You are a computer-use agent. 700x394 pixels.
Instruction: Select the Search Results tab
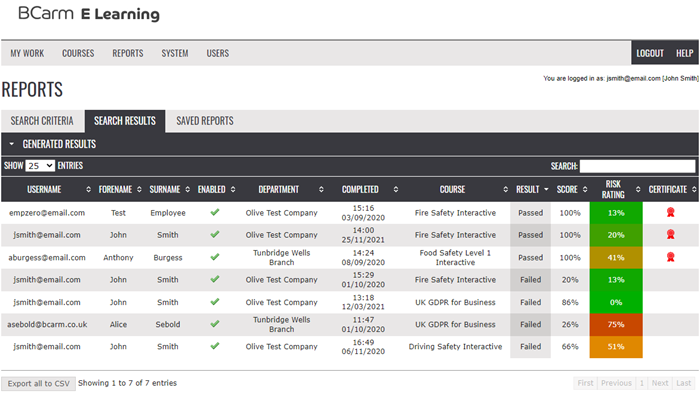125,121
